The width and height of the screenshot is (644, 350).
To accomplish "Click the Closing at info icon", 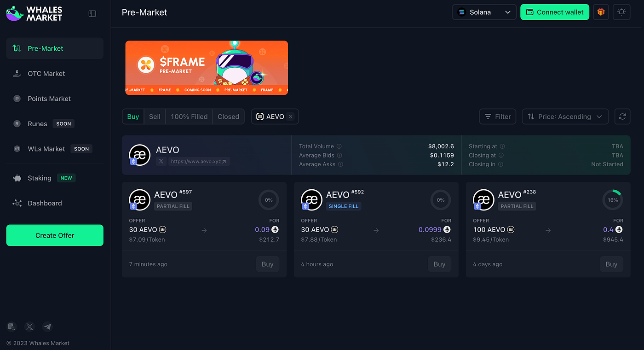I will pyautogui.click(x=501, y=155).
